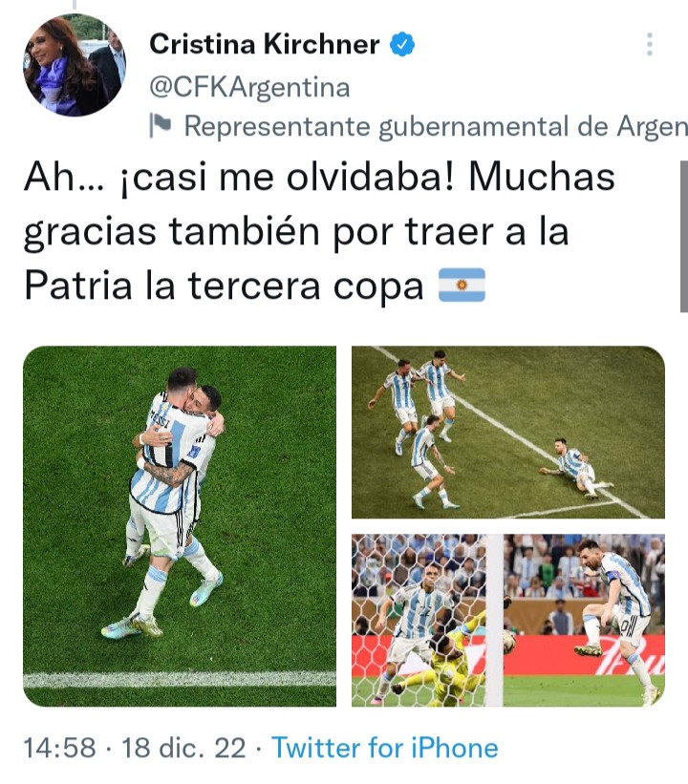
Task: Click the blue verified badge icon
Action: tap(401, 44)
